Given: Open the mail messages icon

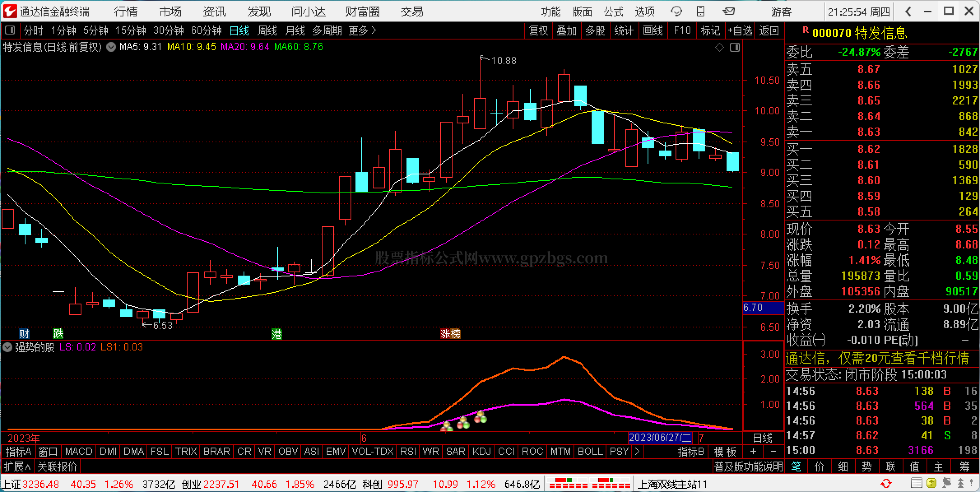Looking at the screenshot, I should (x=729, y=12).
